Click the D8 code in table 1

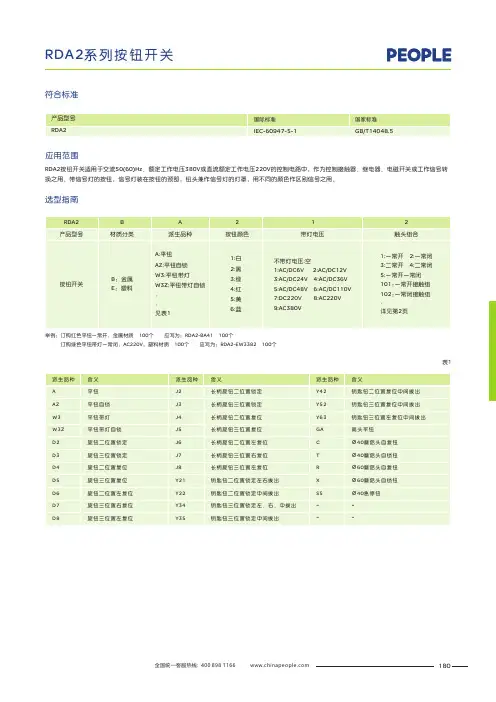pyautogui.click(x=56, y=518)
